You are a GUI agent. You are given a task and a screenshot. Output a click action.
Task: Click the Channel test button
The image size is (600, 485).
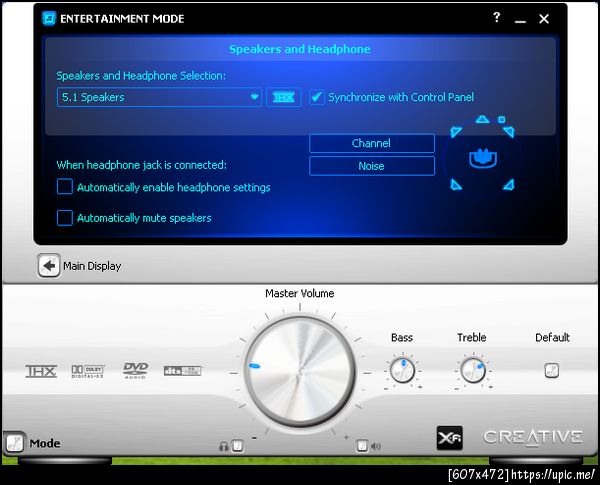372,143
